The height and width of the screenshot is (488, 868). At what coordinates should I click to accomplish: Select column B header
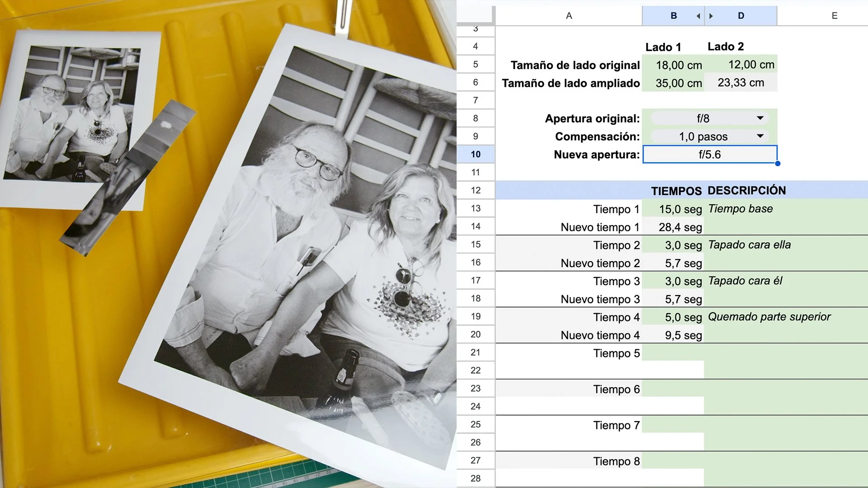pyautogui.click(x=673, y=16)
